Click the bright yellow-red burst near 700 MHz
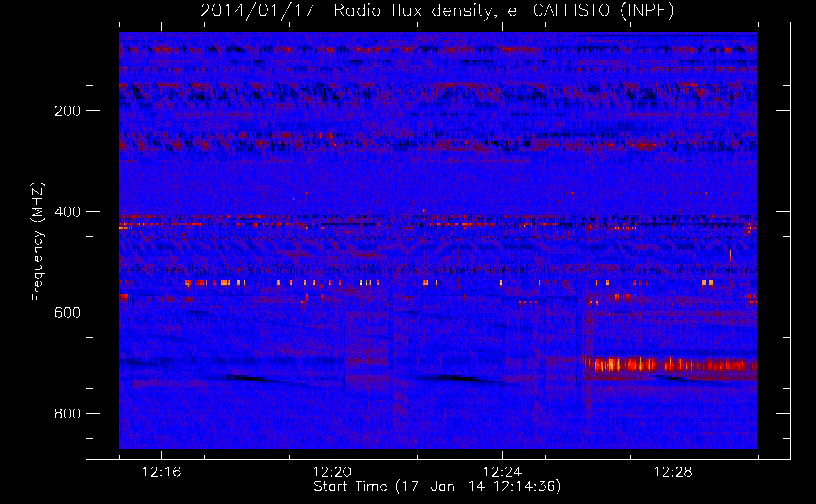Viewport: 816px width, 504px height. 670,364
